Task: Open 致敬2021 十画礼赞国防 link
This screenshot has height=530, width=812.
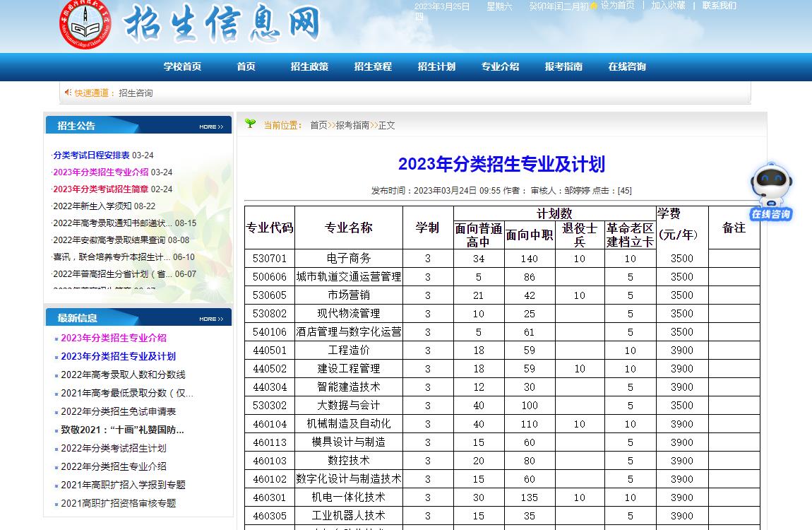Action: click(x=123, y=430)
